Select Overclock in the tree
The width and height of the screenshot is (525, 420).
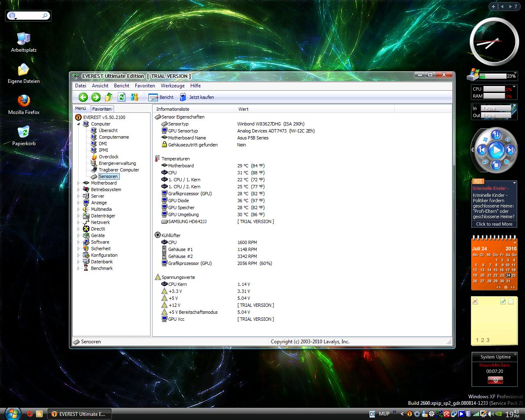(x=108, y=157)
